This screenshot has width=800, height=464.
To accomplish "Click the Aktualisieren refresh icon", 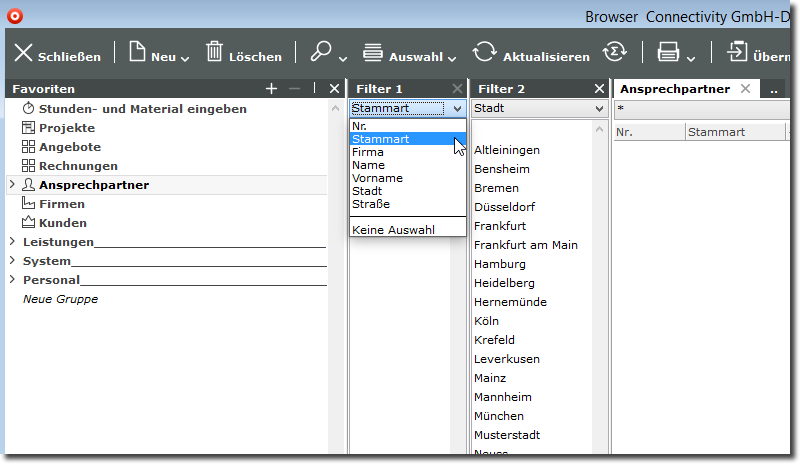I will tap(485, 54).
